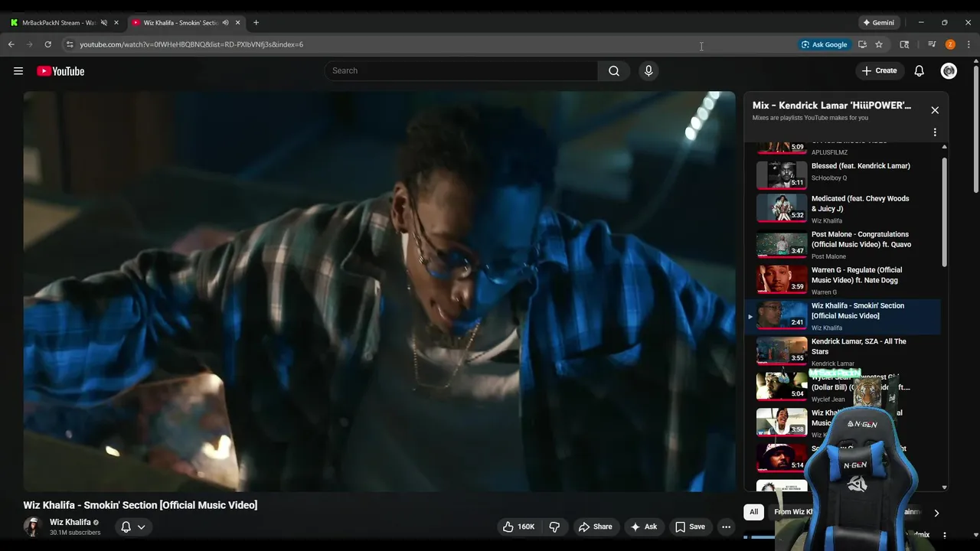This screenshot has height=551, width=980.
Task: Open the search tabs side panel icon
Action: pyautogui.click(x=904, y=44)
